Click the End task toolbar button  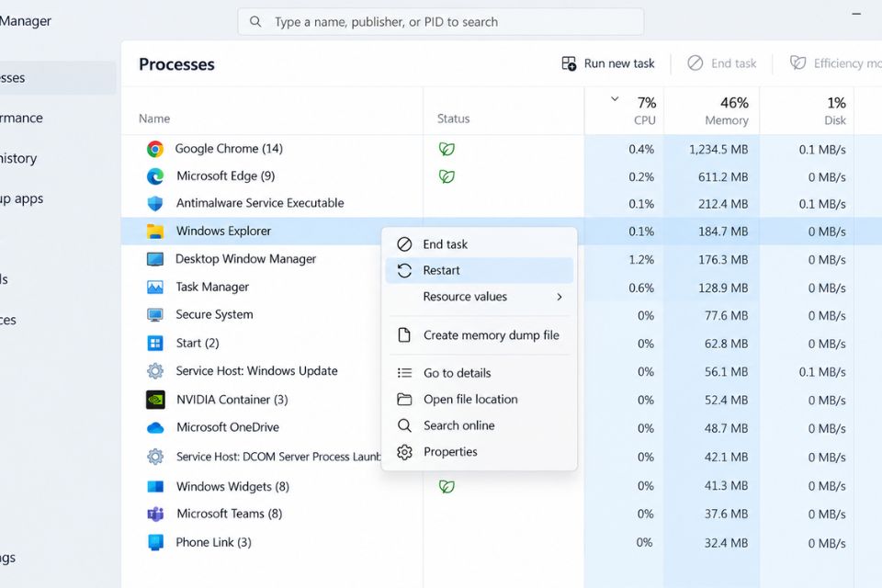point(722,63)
